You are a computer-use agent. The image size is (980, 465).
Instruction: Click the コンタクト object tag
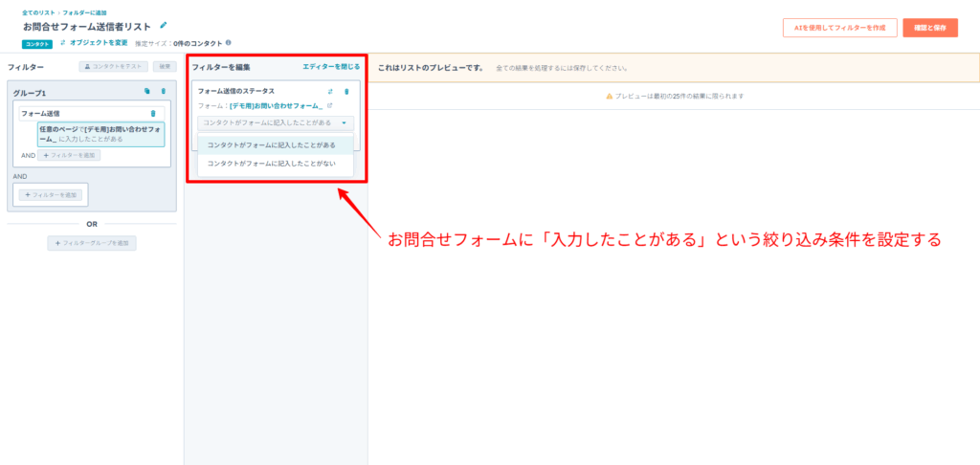pos(37,44)
